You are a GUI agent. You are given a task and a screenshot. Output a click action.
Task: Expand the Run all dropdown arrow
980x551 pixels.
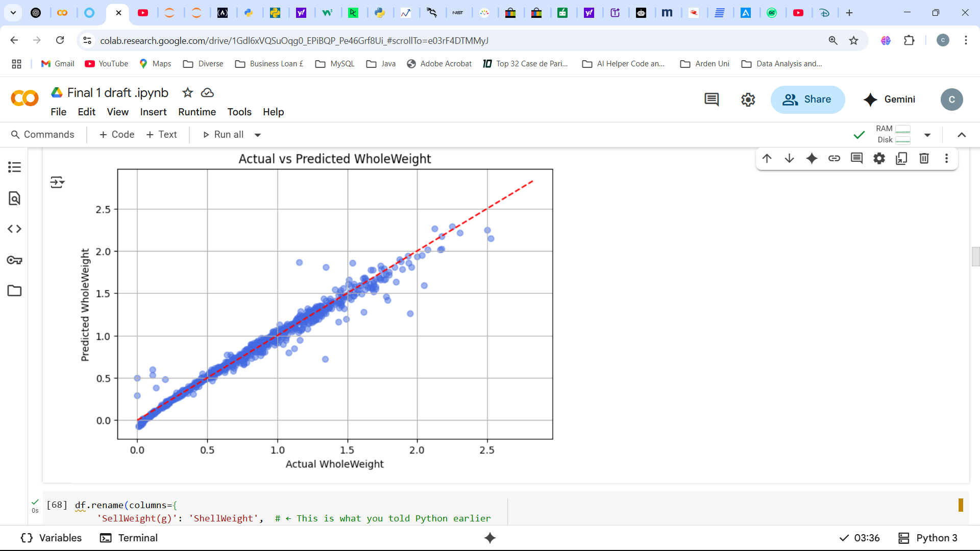(x=258, y=135)
